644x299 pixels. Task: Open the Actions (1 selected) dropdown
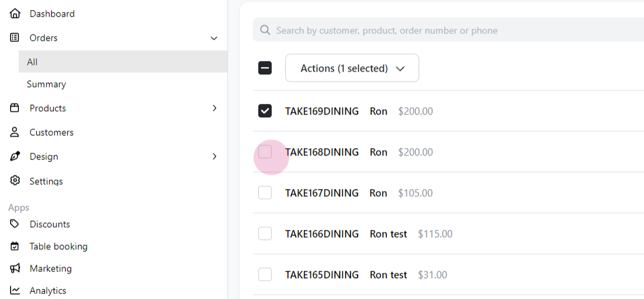point(352,68)
